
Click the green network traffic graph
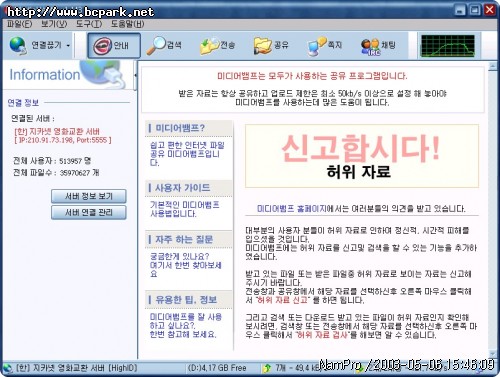tap(448, 46)
